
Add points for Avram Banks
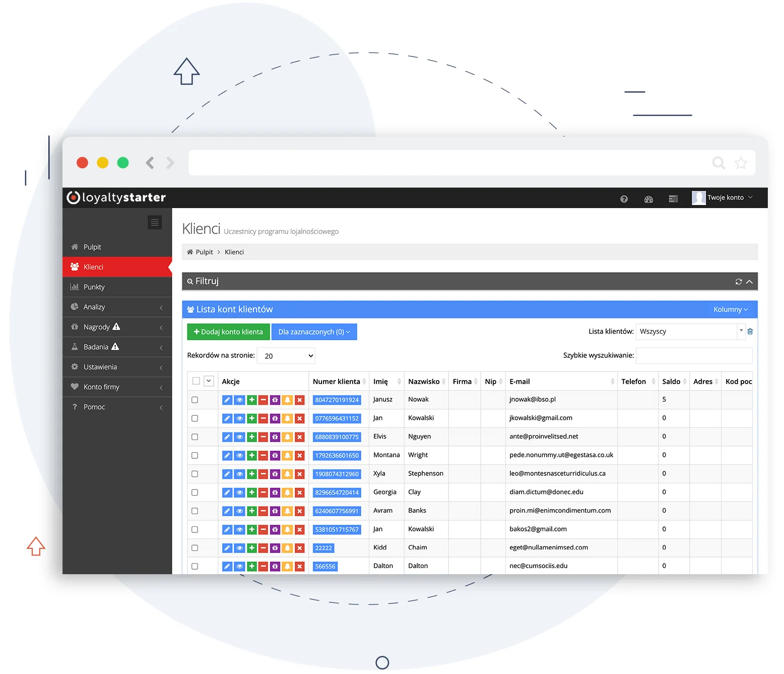(x=252, y=511)
